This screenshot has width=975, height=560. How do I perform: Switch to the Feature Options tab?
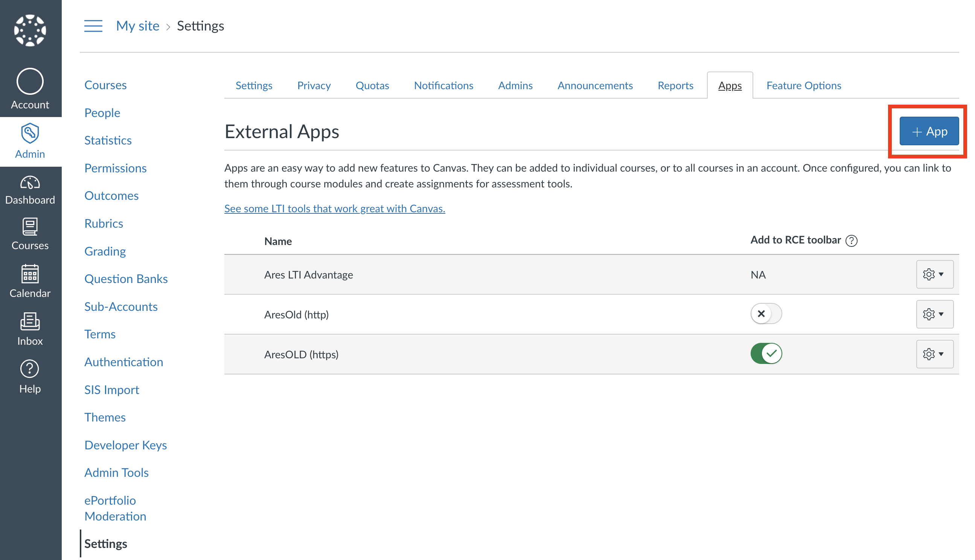click(x=803, y=85)
